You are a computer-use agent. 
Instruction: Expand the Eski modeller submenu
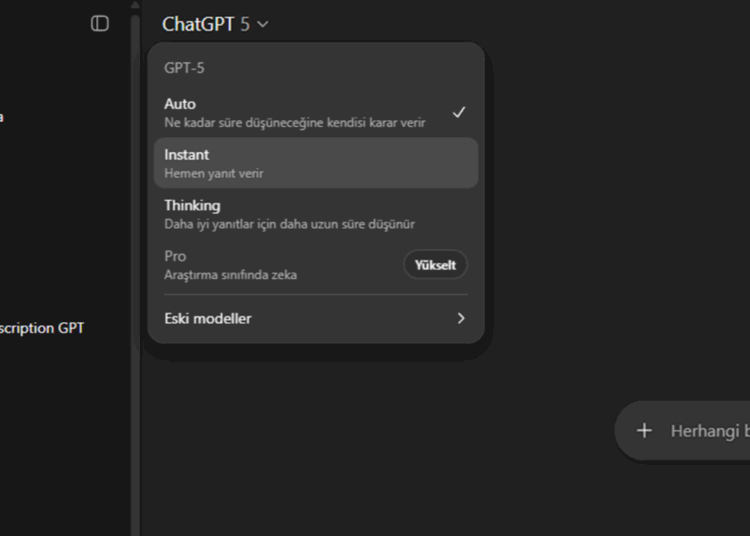316,318
